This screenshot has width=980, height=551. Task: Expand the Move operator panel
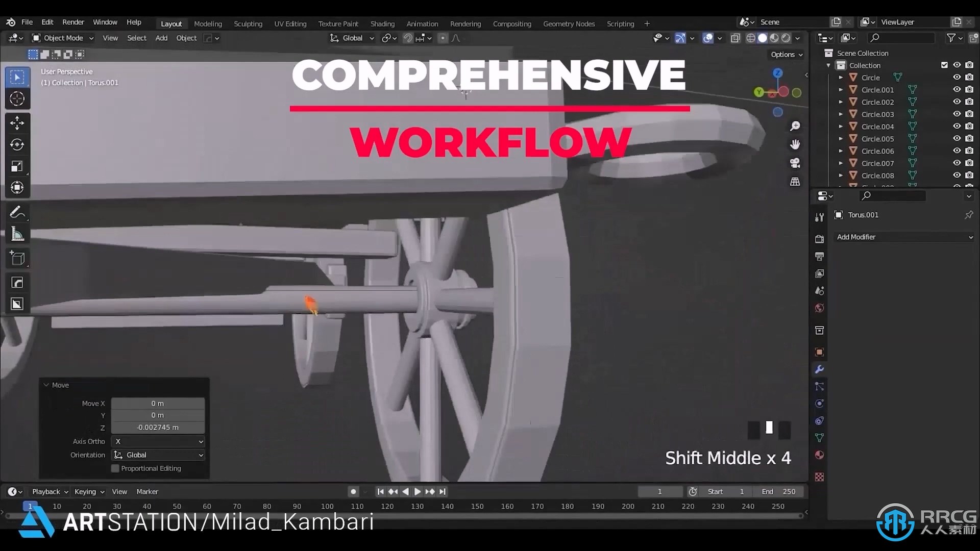click(46, 384)
